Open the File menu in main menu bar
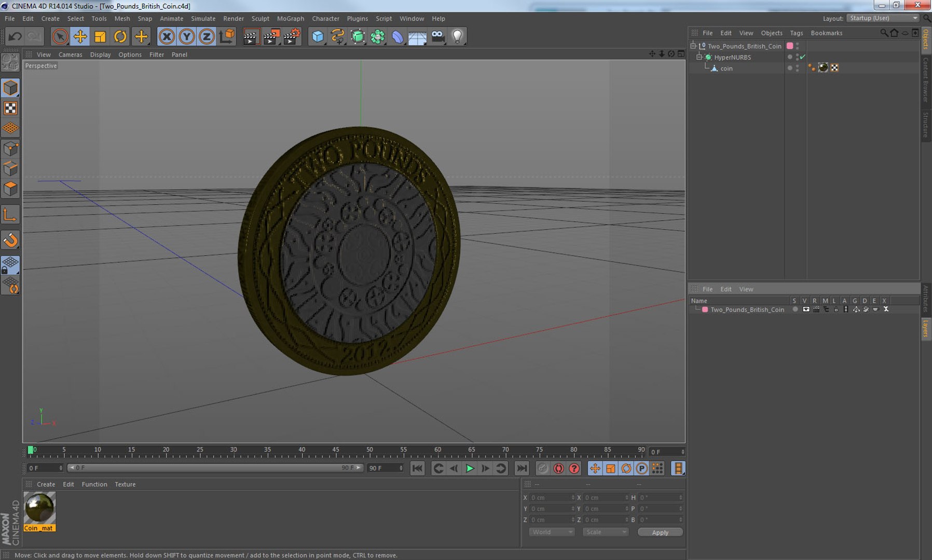 pos(9,18)
